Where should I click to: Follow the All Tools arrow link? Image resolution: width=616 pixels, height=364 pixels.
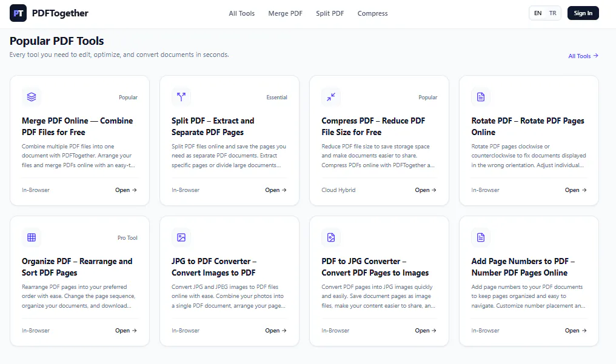[583, 56]
